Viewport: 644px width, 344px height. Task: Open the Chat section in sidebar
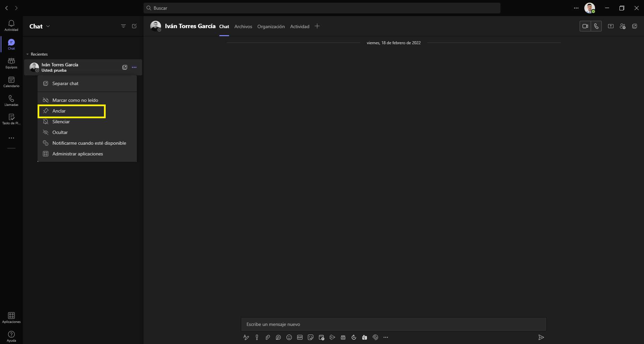click(x=11, y=44)
